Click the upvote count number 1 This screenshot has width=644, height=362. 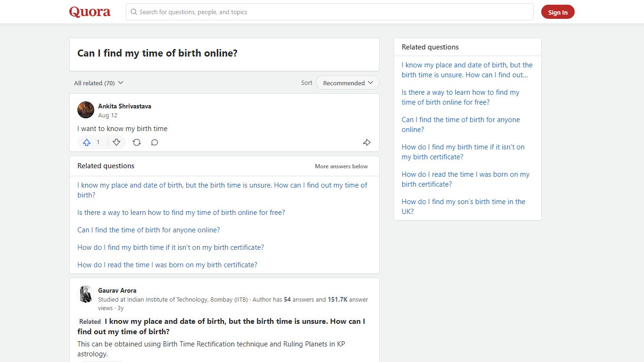point(98,142)
